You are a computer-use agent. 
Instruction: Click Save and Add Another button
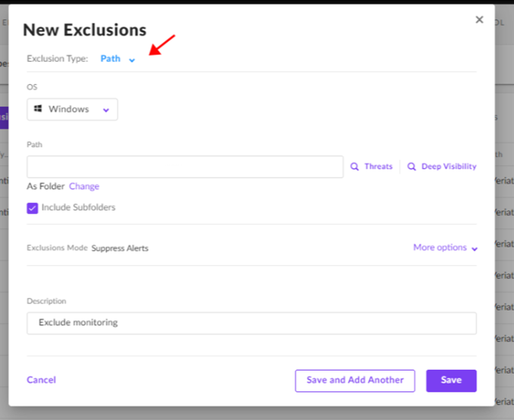[x=355, y=381]
